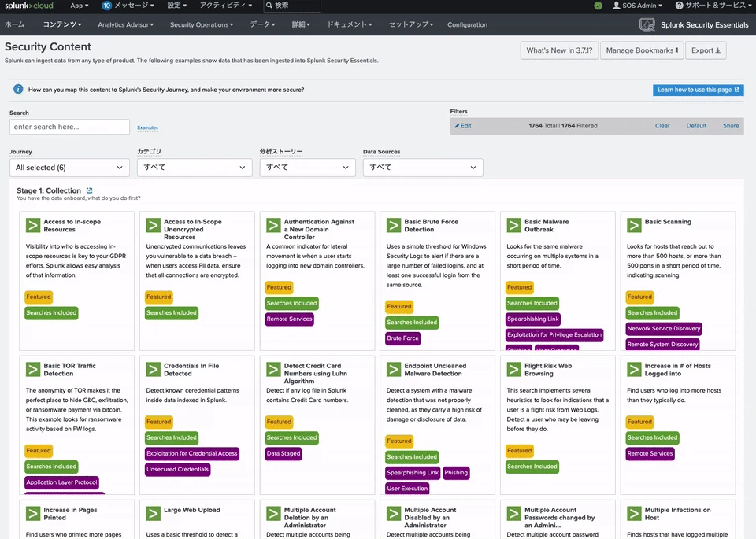Click the green arrow icon for Basic Scanning
The height and width of the screenshot is (539, 756).
pos(634,225)
